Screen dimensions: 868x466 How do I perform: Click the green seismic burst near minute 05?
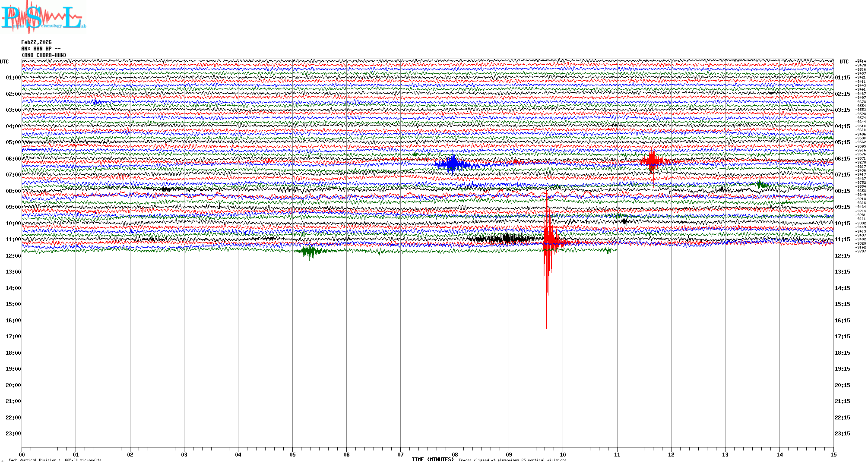coord(309,251)
